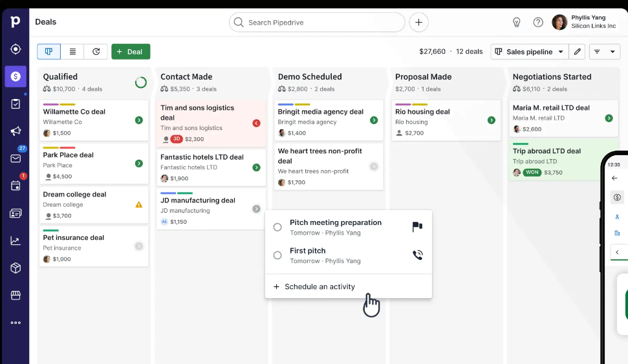Open the Products box icon in sidebar
Viewport: 628px width, 364px height.
(16, 268)
